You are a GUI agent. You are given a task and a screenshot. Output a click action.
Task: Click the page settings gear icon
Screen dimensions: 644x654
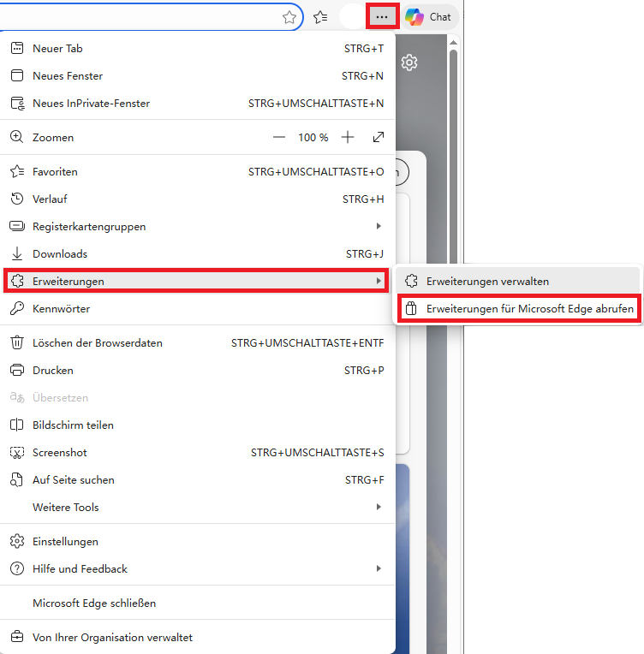coord(409,62)
